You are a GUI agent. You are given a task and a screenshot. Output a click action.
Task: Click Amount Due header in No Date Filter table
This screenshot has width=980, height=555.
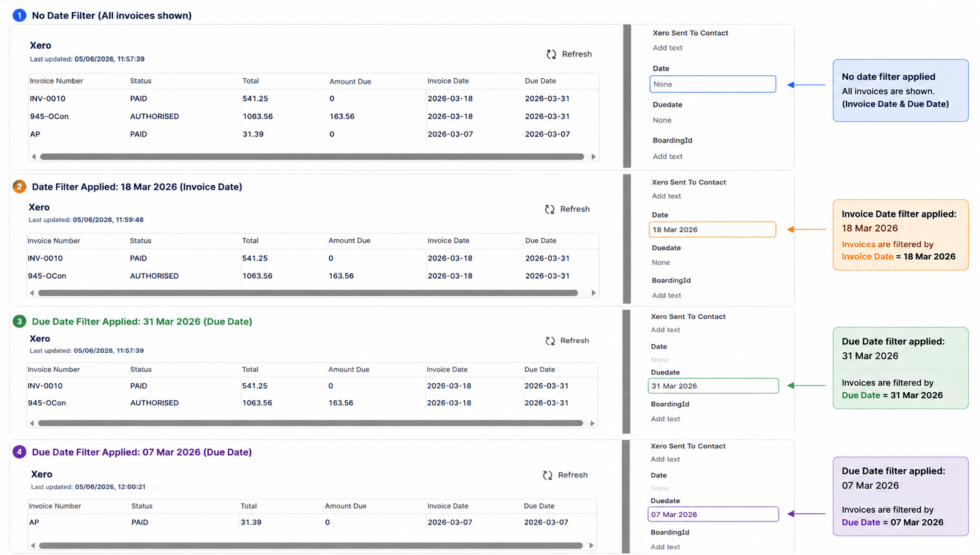[350, 82]
